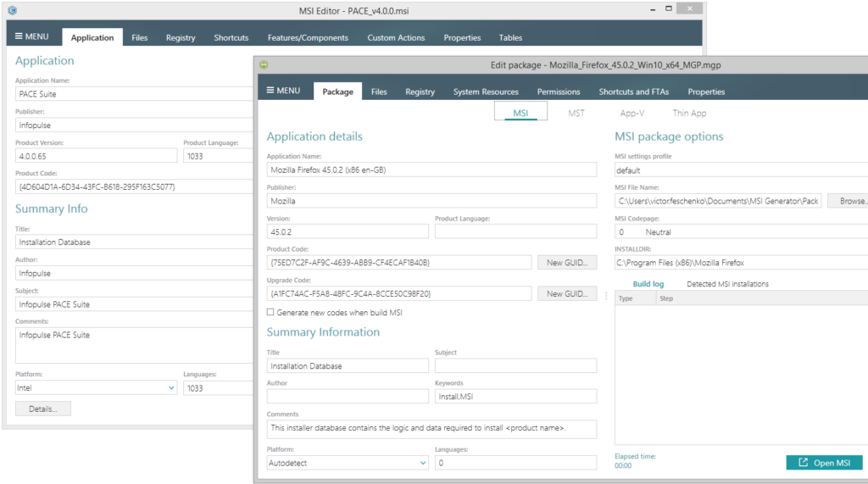Click Infopulse Publisher field in MSI Editor
This screenshot has height=484, width=868.
(x=134, y=125)
